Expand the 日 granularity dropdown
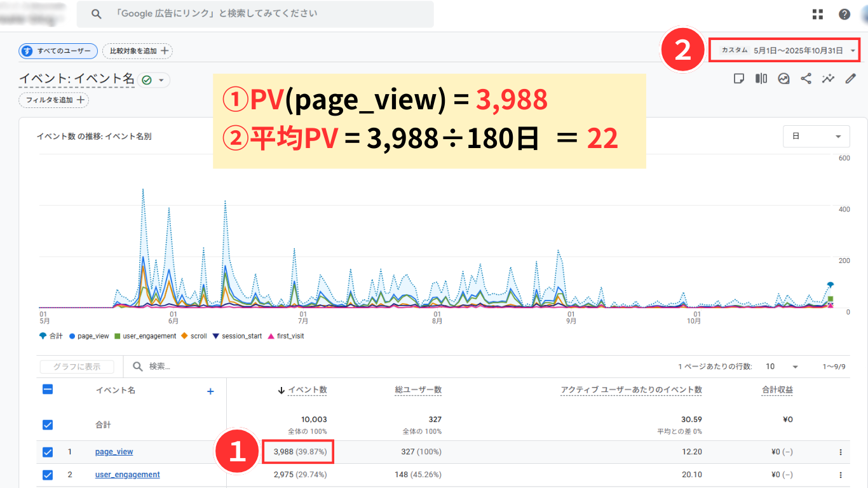This screenshot has height=488, width=868. coord(816,137)
